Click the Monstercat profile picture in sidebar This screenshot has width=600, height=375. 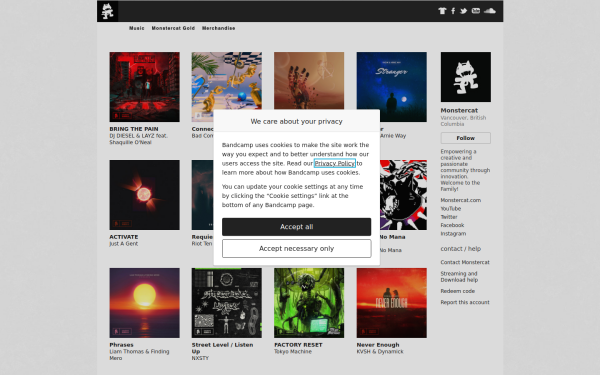click(465, 77)
